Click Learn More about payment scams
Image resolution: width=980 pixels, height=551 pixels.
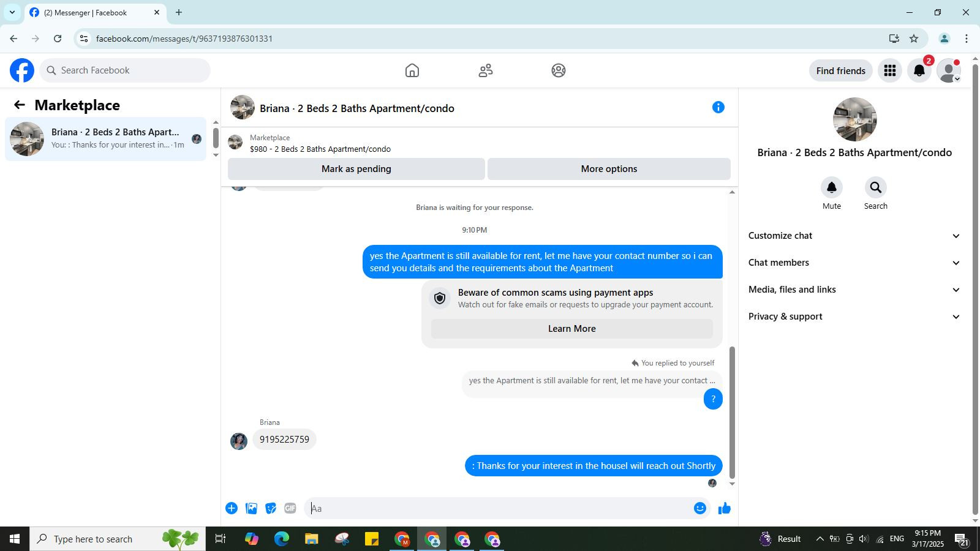(572, 329)
